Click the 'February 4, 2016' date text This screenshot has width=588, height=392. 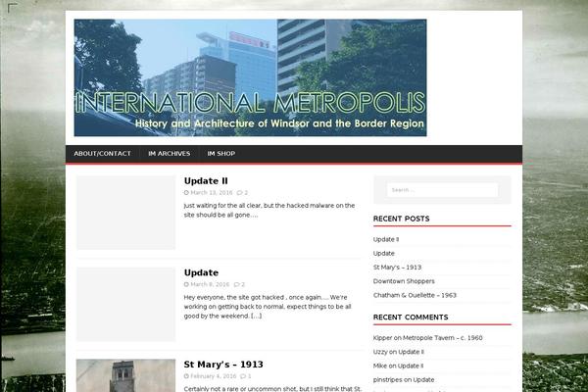[214, 376]
